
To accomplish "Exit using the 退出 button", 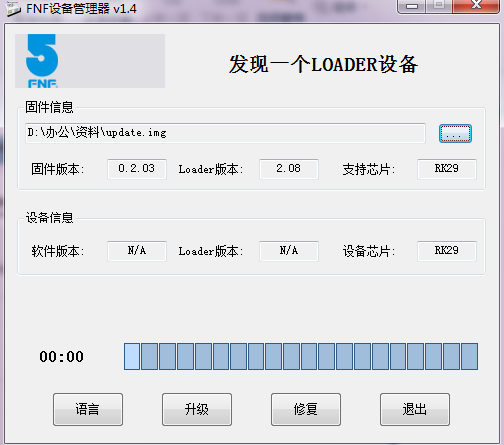I will [x=415, y=409].
